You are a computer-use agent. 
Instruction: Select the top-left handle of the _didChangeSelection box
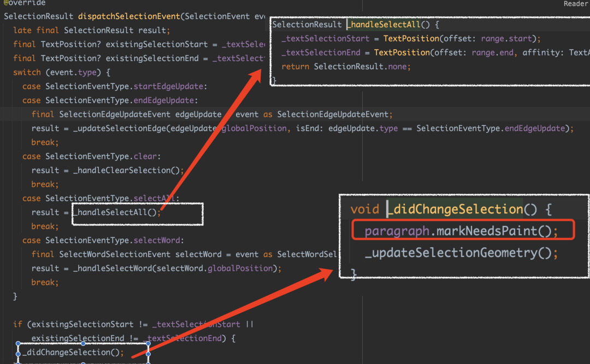coord(18,343)
